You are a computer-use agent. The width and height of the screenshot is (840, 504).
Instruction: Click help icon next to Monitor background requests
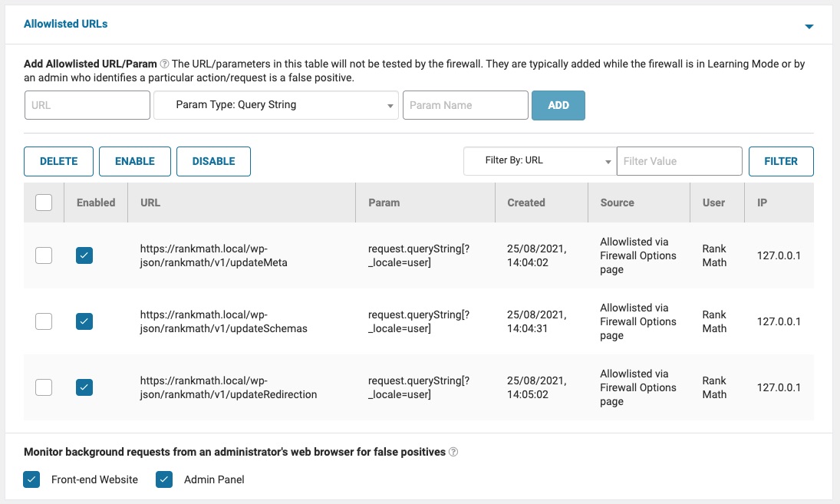coord(453,453)
